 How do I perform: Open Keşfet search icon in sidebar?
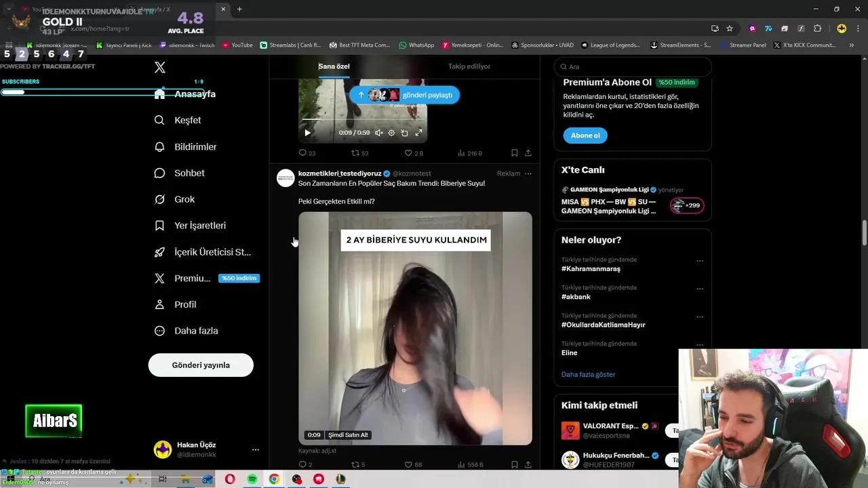[159, 120]
